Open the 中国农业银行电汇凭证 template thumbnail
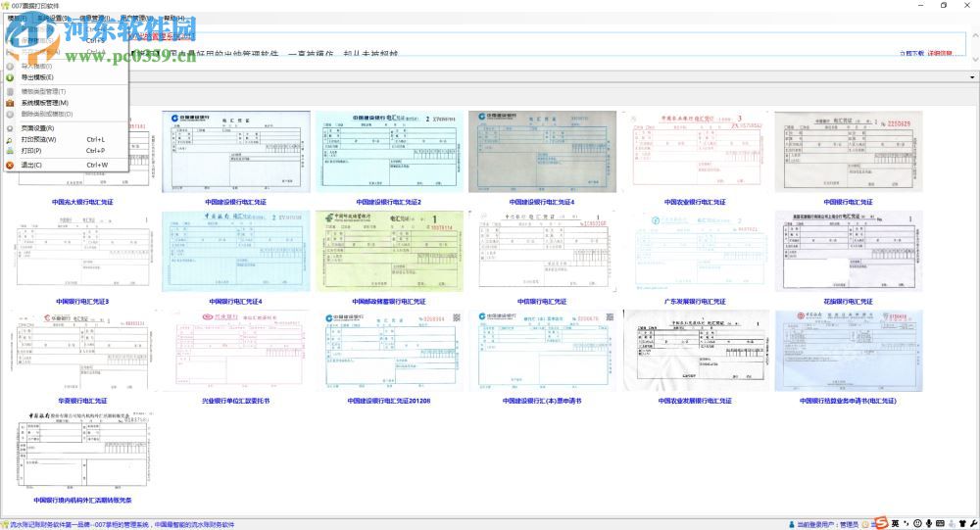The image size is (980, 530). click(x=695, y=152)
